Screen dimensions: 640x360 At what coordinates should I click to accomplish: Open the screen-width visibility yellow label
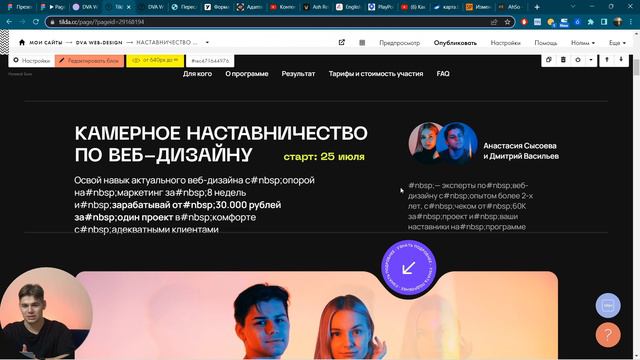click(155, 60)
